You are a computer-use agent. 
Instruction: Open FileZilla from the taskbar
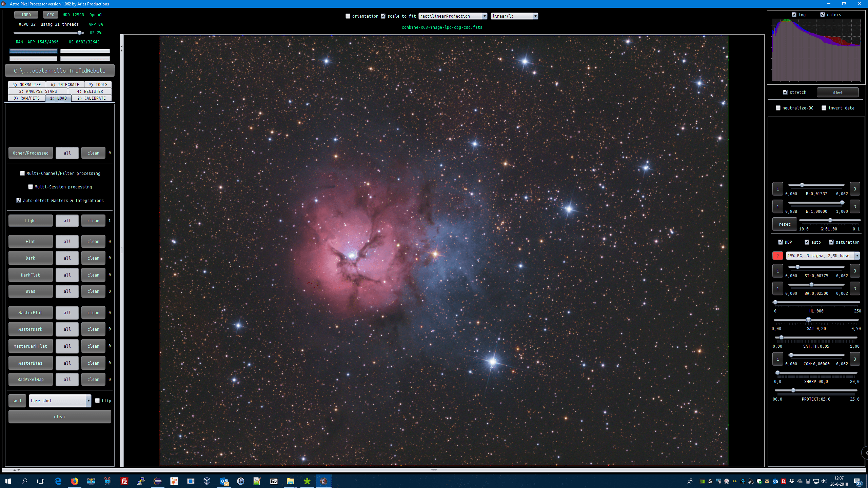(x=124, y=481)
